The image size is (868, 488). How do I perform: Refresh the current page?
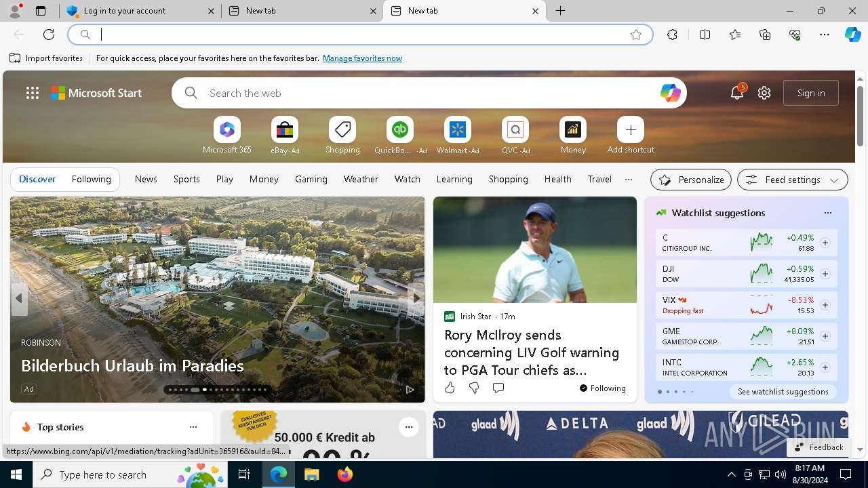(x=49, y=35)
